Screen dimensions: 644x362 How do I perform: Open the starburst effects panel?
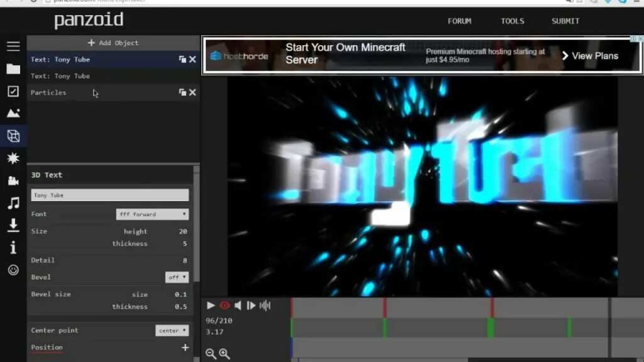coord(13,158)
